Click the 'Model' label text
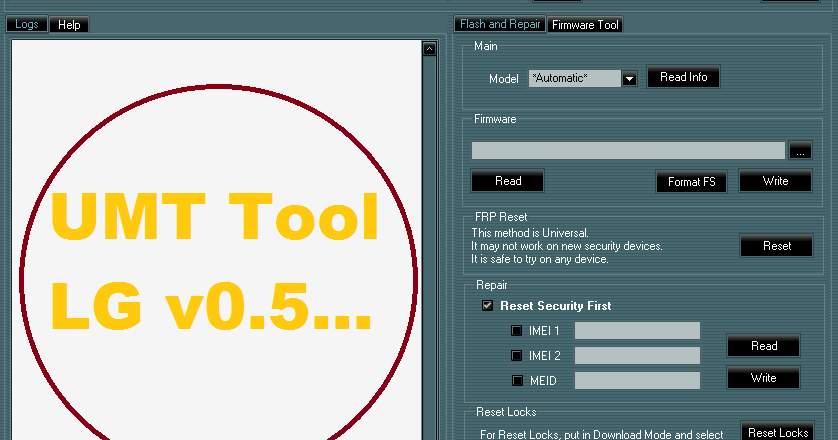The width and height of the screenshot is (838, 440). pyautogui.click(x=503, y=79)
